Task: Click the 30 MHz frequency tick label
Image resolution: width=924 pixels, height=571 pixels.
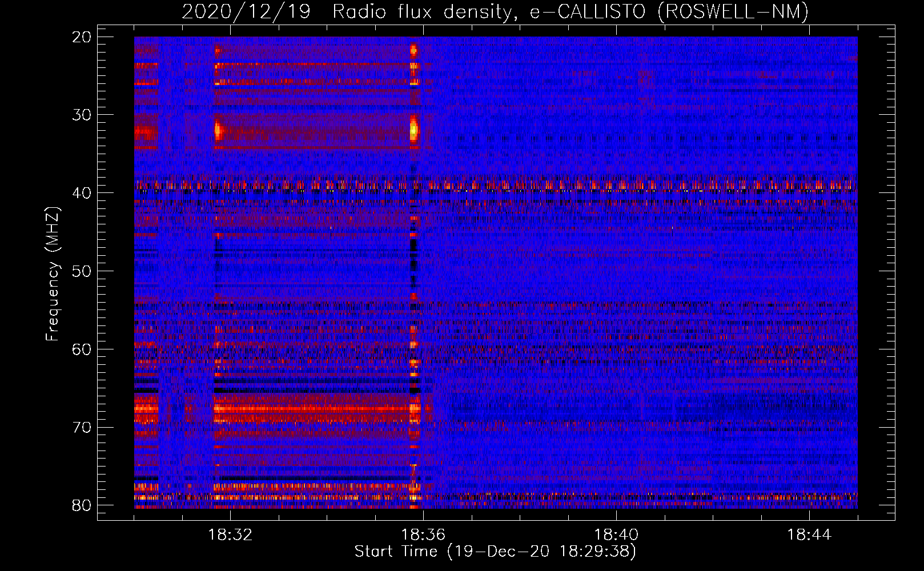Action: coord(82,115)
